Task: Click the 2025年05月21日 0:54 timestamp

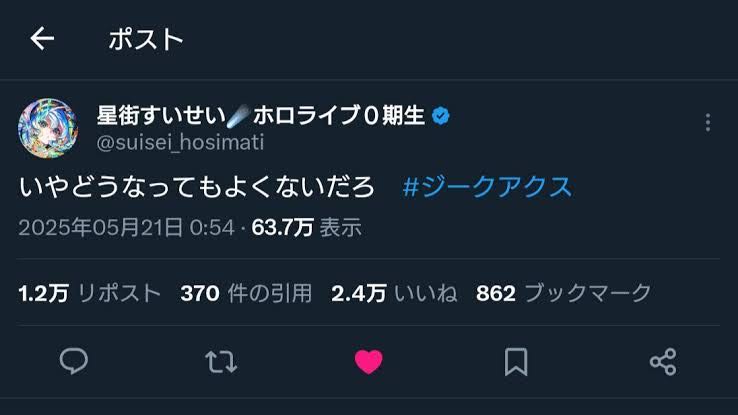Action: [126, 228]
